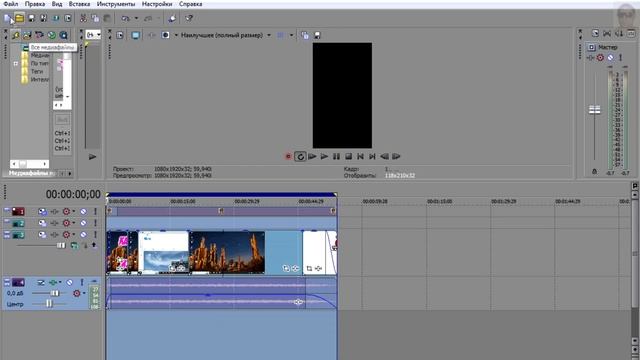The height and width of the screenshot is (360, 640).
Task: Click the copy icon in main toolbar
Action: 95,18
